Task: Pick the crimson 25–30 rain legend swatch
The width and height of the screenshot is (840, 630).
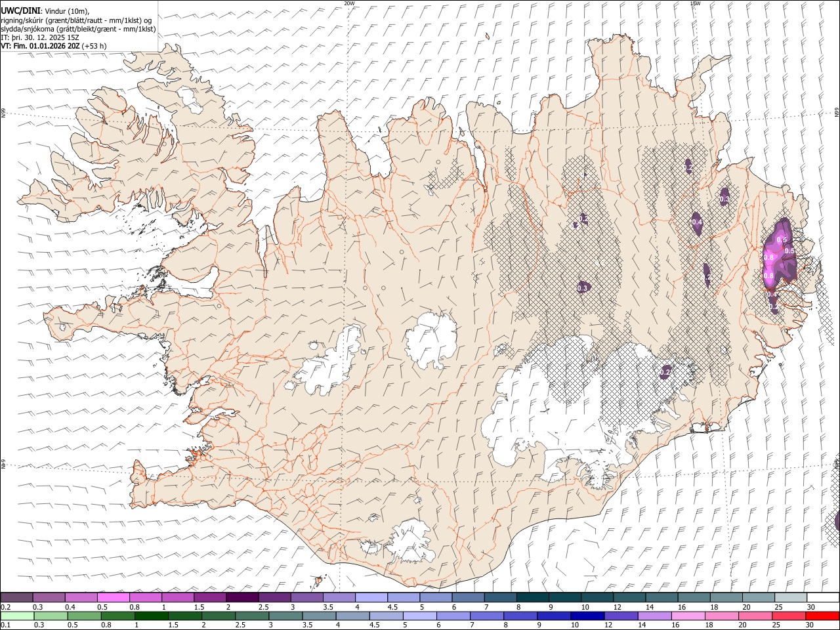Action: point(788,616)
